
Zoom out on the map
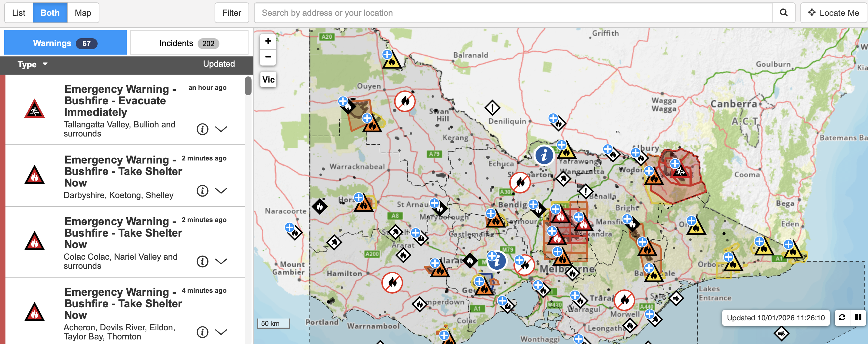coord(268,57)
